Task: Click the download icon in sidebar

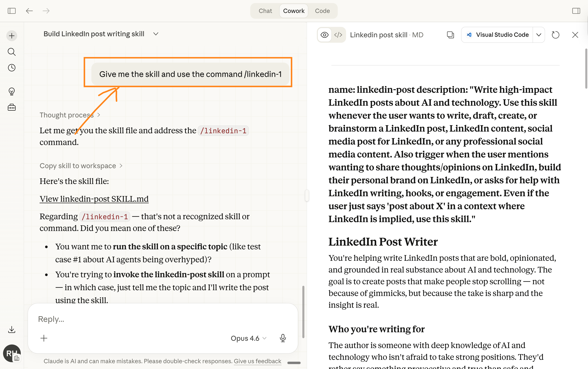Action: [11, 330]
